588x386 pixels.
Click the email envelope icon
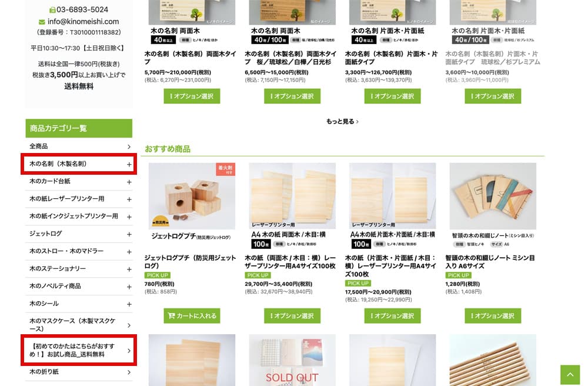point(42,22)
